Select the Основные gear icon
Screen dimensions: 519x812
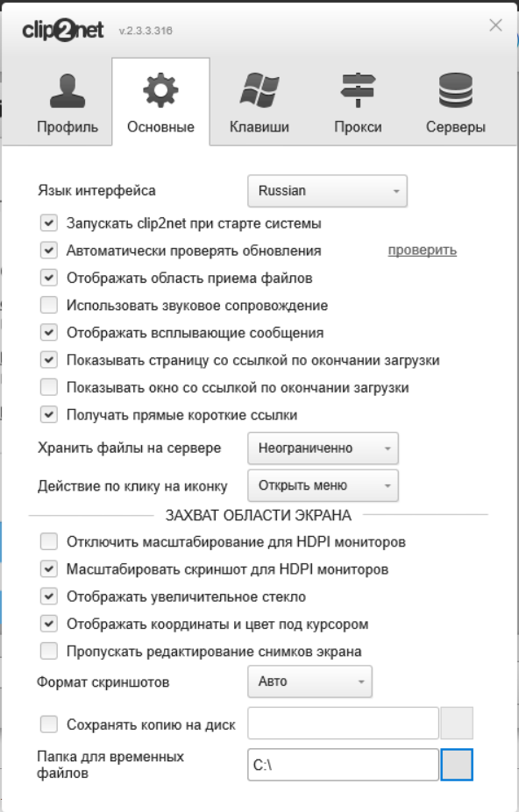tap(160, 90)
